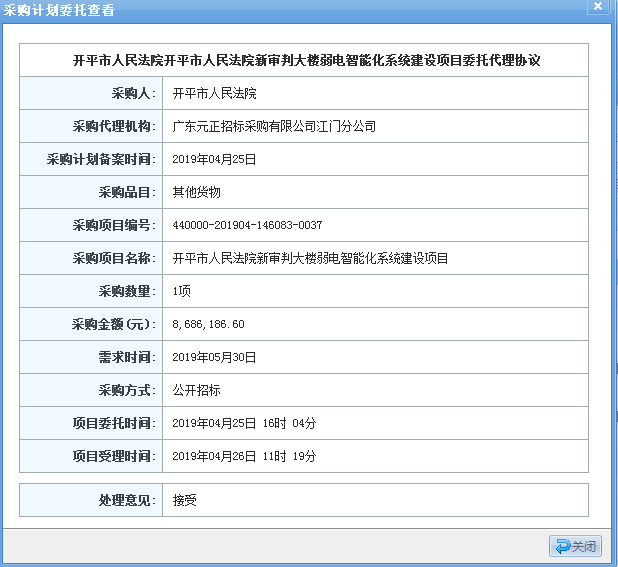Click the 项目委托时间 label
This screenshot has width=618, height=567.
114,423
